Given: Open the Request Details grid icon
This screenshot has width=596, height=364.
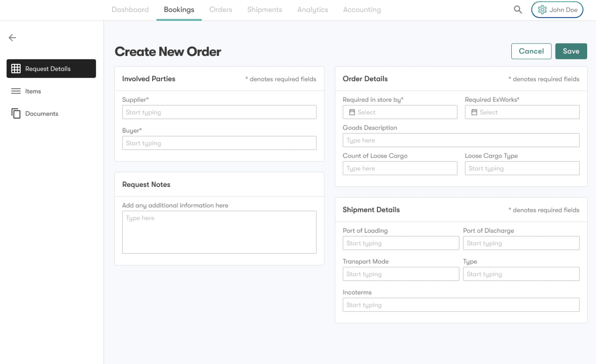Looking at the screenshot, I should (16, 68).
